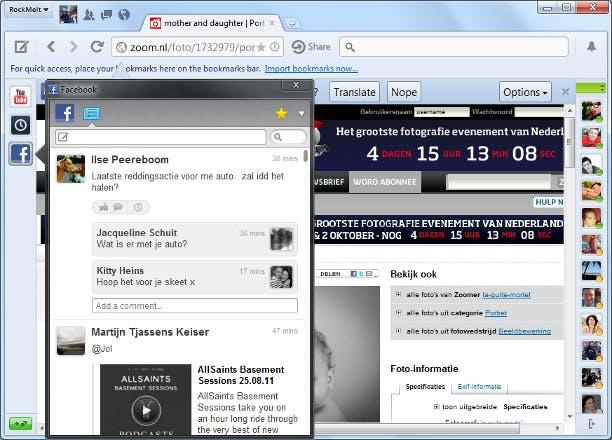Play the AllSaints Basement Sessions podcast

pos(146,410)
